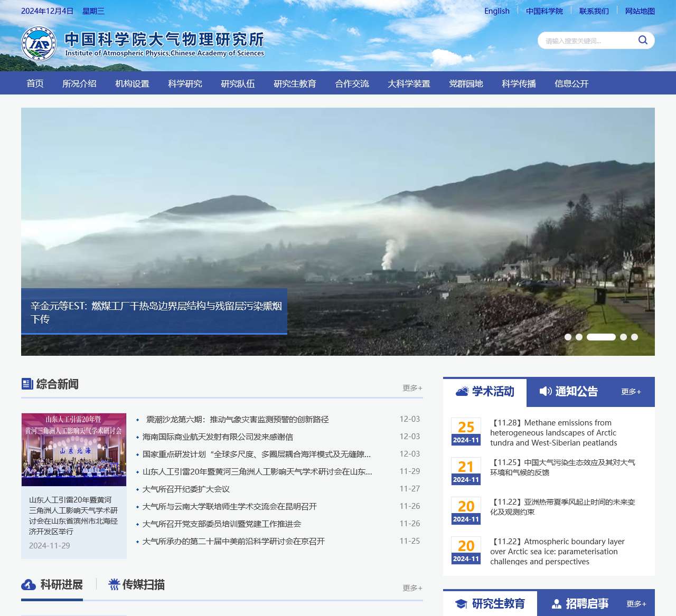Switch to the 通知公告 tab
This screenshot has height=616, width=676.
point(576,392)
